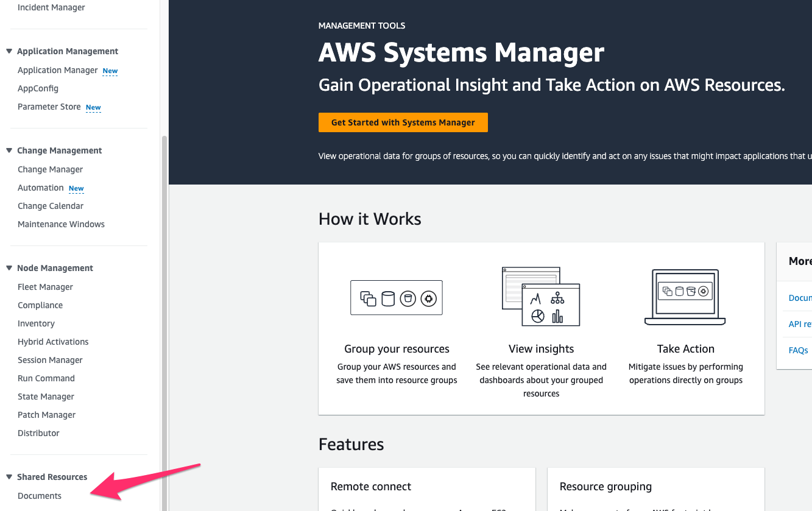812x511 pixels.
Task: Open Documents under Shared Resources
Action: point(40,496)
